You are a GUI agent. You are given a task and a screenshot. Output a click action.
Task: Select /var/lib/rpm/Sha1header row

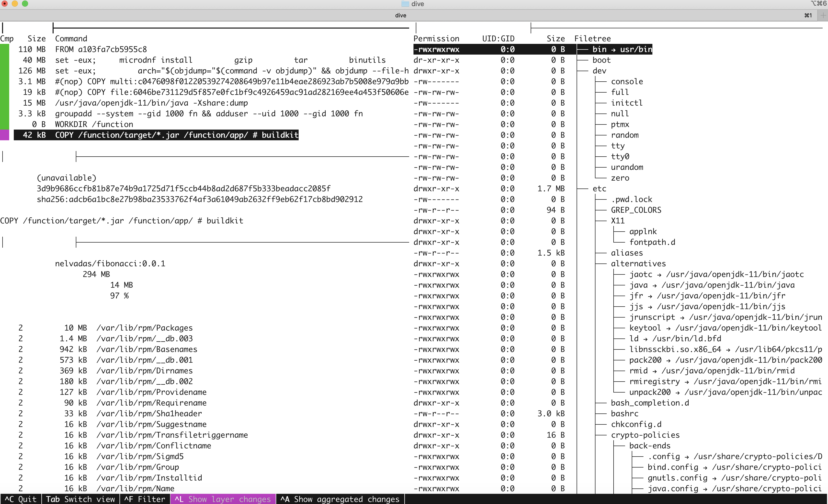110,414
